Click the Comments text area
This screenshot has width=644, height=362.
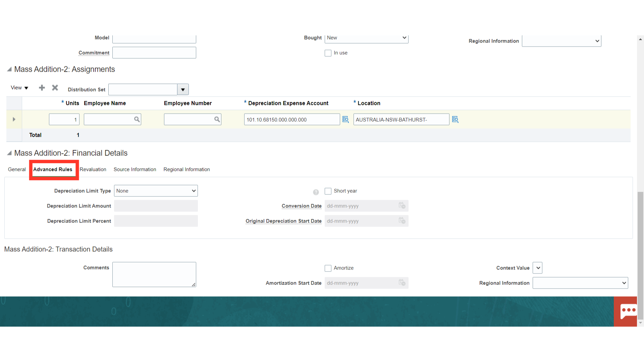pos(154,275)
